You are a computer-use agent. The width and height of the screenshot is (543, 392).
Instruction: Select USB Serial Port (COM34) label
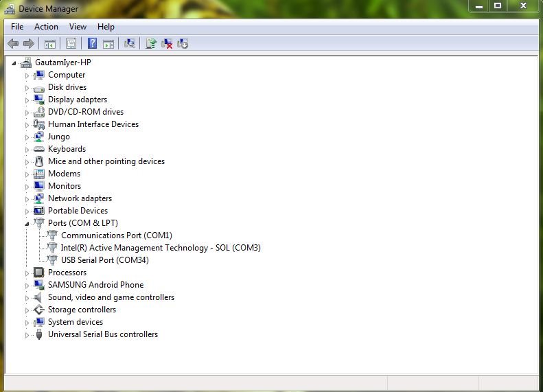105,260
